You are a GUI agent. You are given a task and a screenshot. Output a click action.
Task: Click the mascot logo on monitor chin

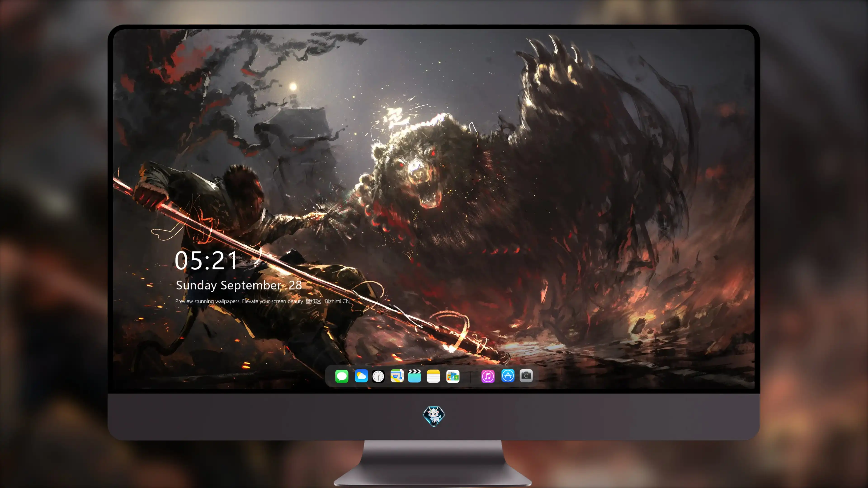[434, 416]
